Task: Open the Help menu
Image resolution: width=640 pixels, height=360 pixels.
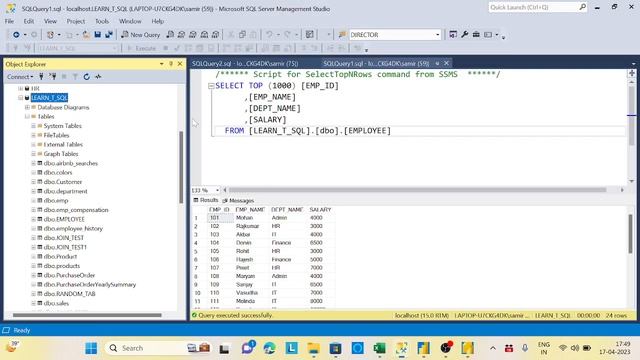Action: click(x=158, y=21)
